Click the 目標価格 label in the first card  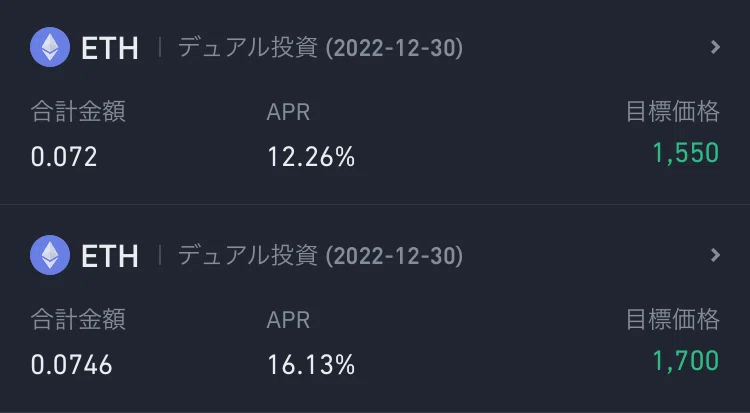click(673, 111)
